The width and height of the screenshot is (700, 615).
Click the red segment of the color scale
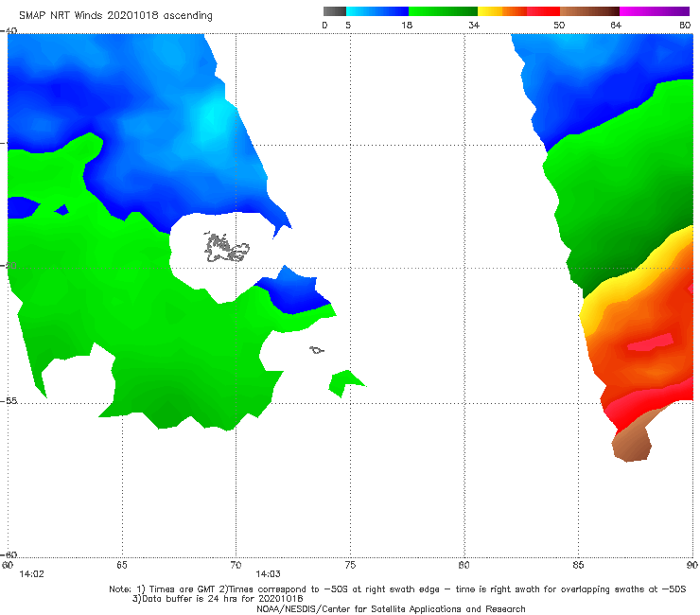click(543, 11)
